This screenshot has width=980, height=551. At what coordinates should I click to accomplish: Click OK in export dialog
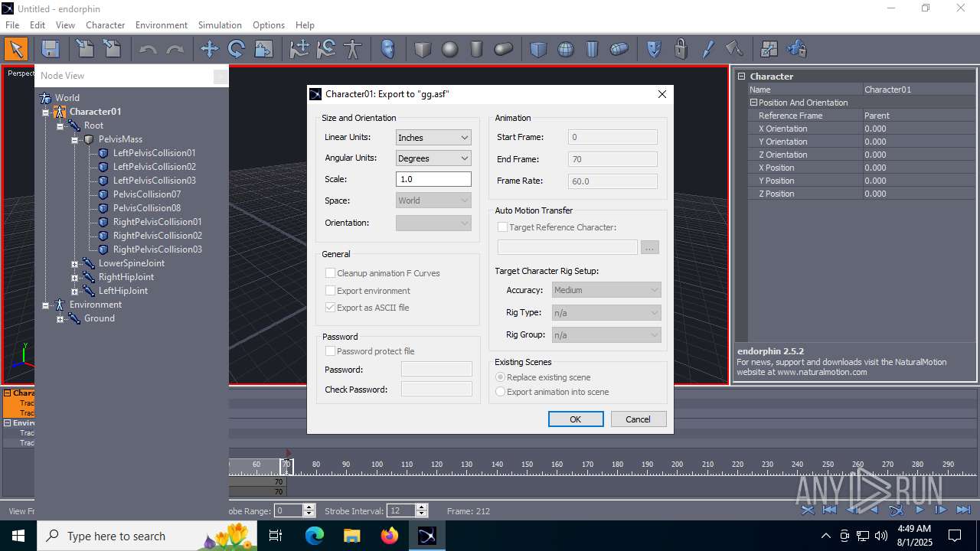pos(576,419)
